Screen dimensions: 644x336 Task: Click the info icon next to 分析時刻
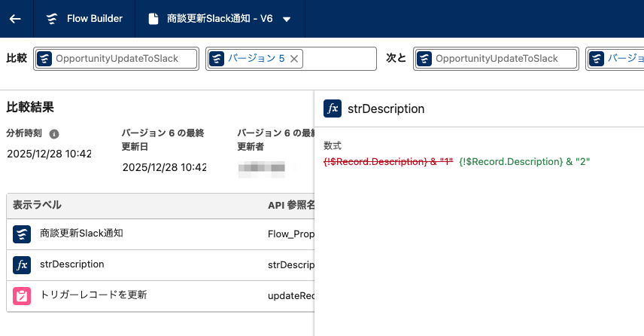point(54,134)
